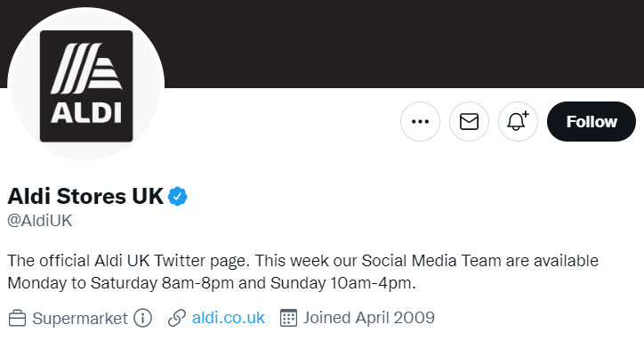644x341 pixels.
Task: Click the envelope Message icon
Action: pyautogui.click(x=469, y=122)
